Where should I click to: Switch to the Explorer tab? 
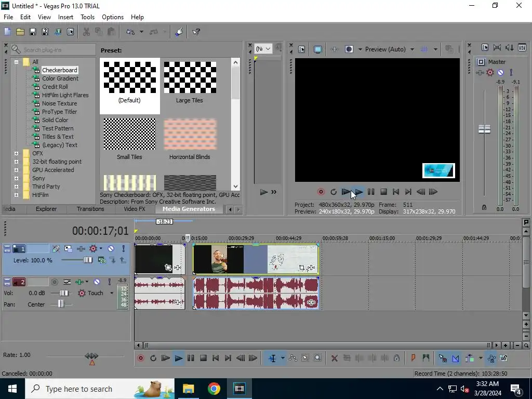(46, 209)
